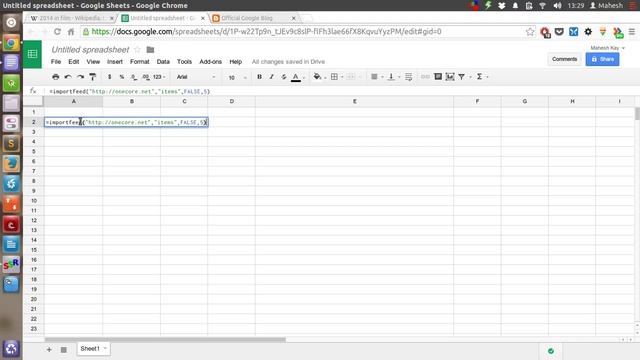Viewport: 640px width, 360px height.
Task: Open the Sheet1 tab dropdown
Action: click(x=105, y=348)
